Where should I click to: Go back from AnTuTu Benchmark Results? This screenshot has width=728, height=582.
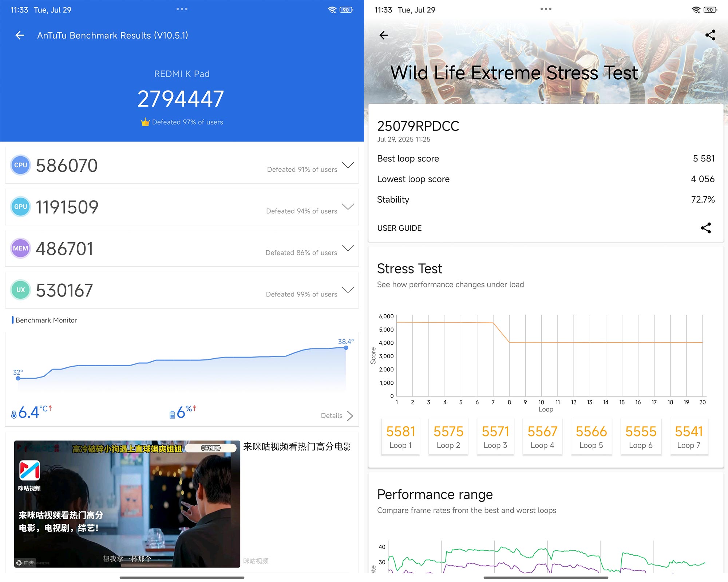click(x=20, y=35)
